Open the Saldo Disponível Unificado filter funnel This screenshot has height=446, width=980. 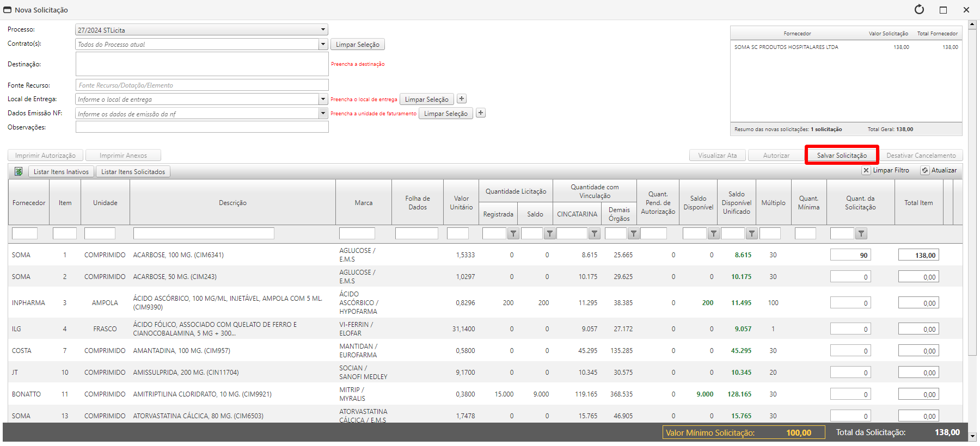click(x=751, y=234)
